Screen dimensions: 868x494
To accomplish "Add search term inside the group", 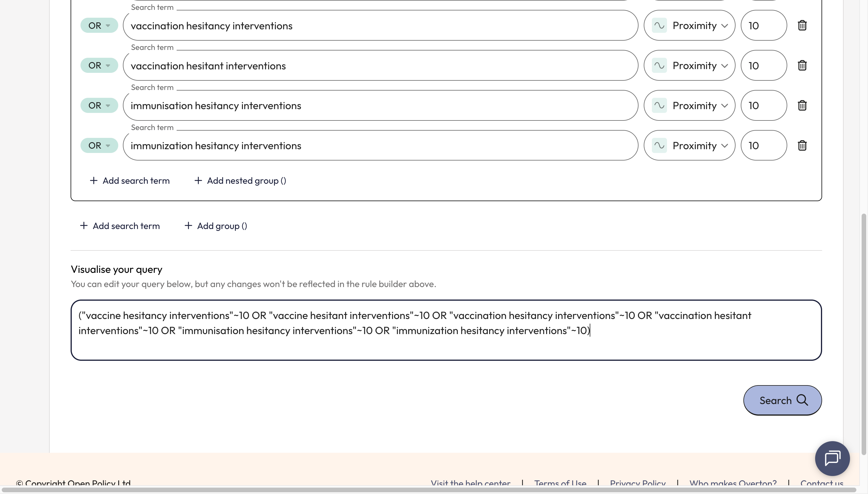I will 130,181.
